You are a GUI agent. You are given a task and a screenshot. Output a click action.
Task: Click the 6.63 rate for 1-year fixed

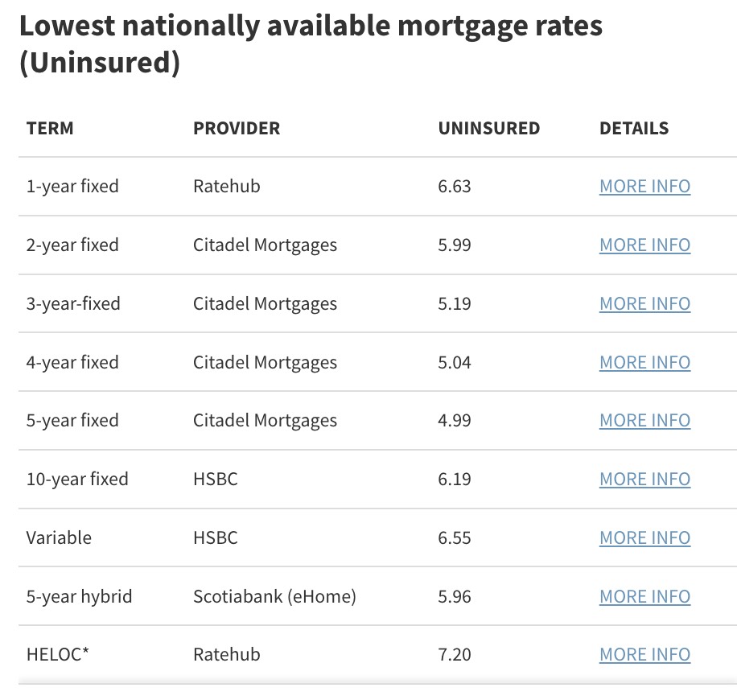click(455, 187)
